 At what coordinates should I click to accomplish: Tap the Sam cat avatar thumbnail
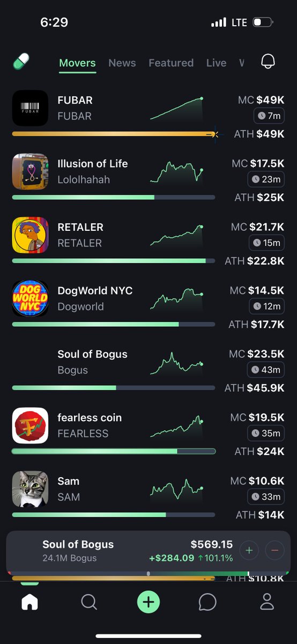(x=30, y=489)
